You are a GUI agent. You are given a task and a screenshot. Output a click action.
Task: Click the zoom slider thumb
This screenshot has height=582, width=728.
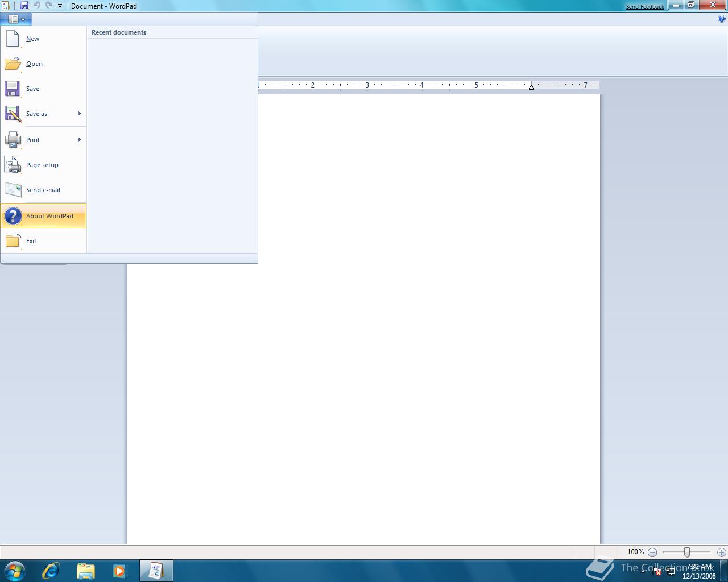tap(687, 552)
